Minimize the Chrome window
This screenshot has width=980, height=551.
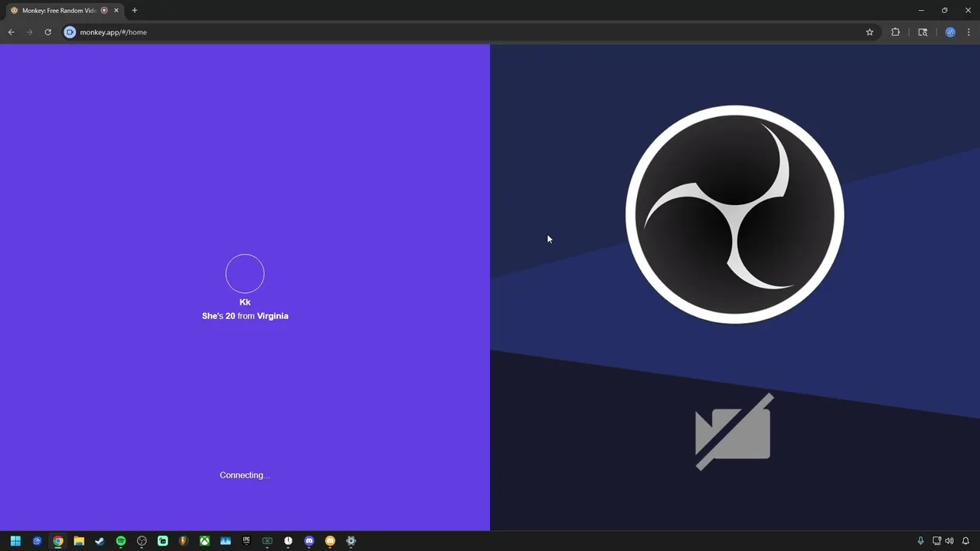[x=921, y=10]
